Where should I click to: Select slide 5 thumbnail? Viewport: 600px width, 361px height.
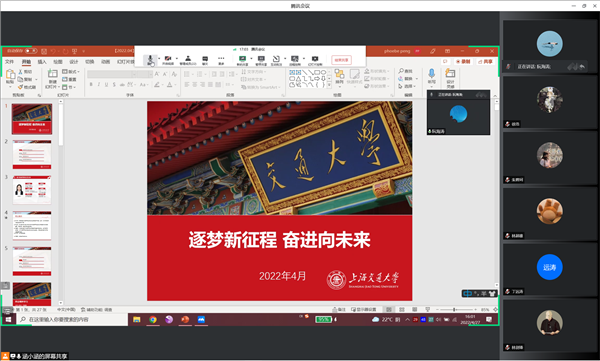pyautogui.click(x=32, y=261)
